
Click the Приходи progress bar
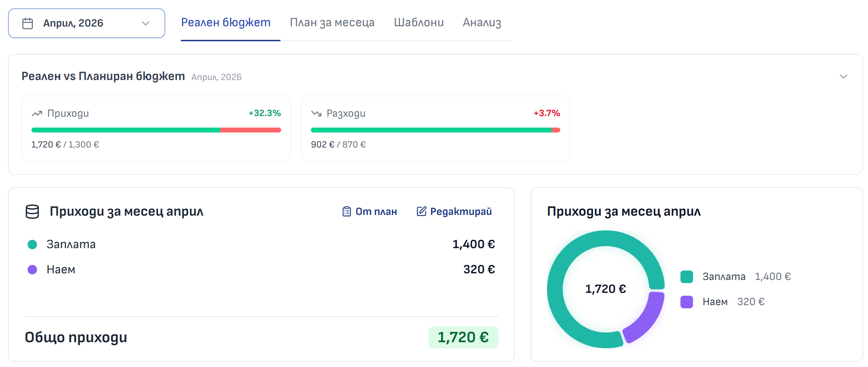point(156,130)
